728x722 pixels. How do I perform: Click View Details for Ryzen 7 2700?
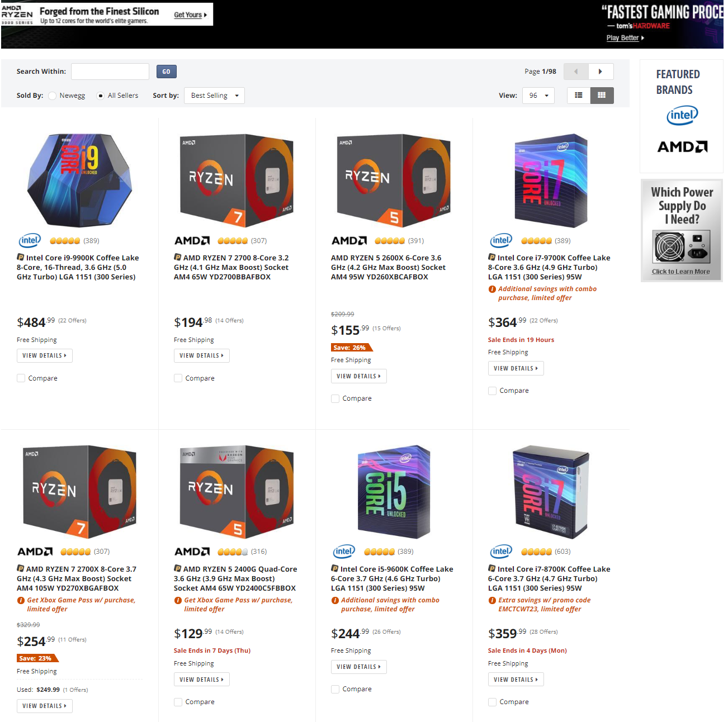(x=201, y=355)
